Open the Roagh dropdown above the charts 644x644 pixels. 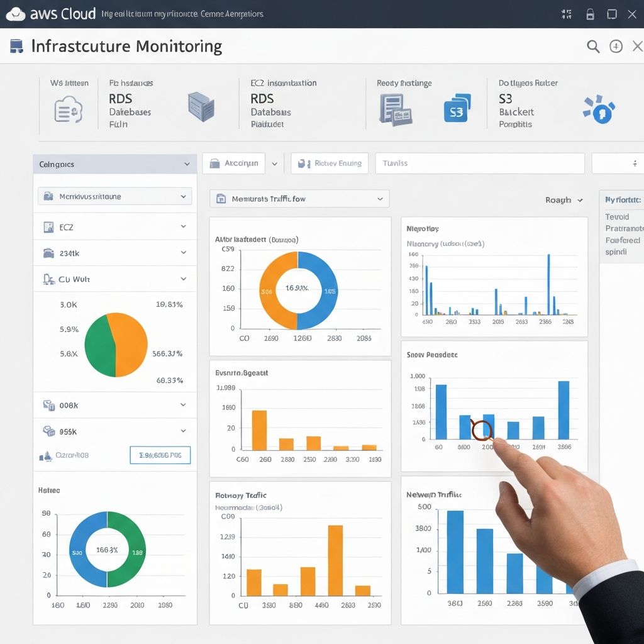pos(564,200)
